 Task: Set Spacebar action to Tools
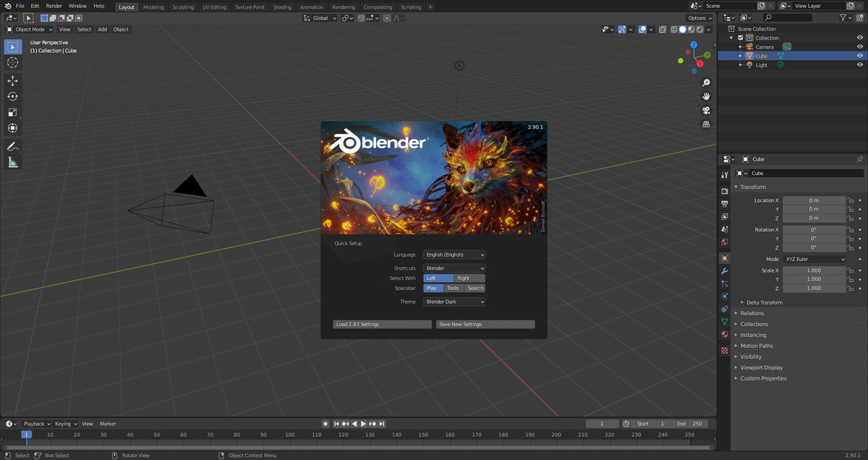coord(453,288)
